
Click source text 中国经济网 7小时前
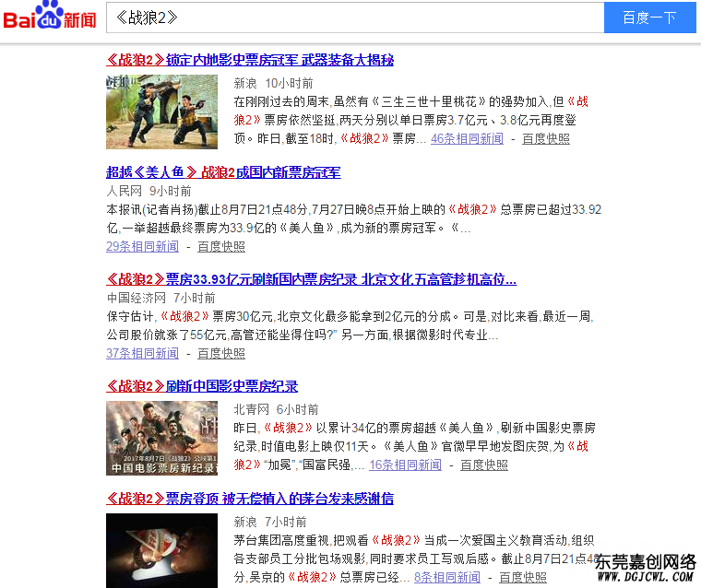(x=160, y=298)
